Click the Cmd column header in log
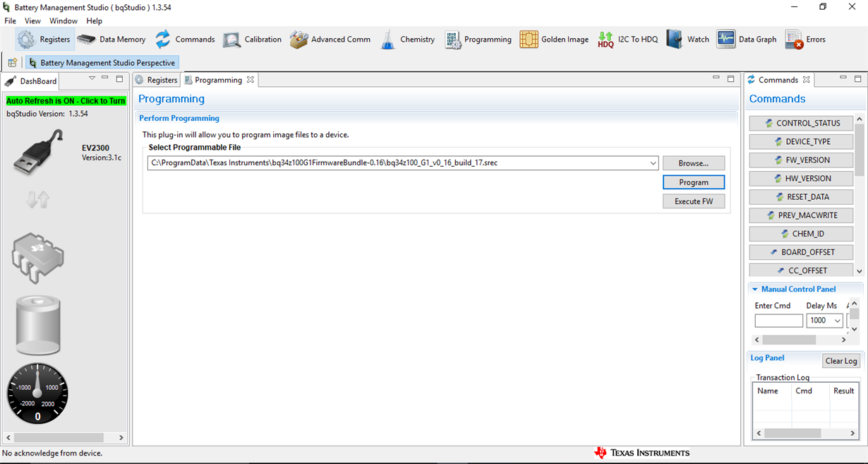The height and width of the screenshot is (464, 868). (810, 391)
